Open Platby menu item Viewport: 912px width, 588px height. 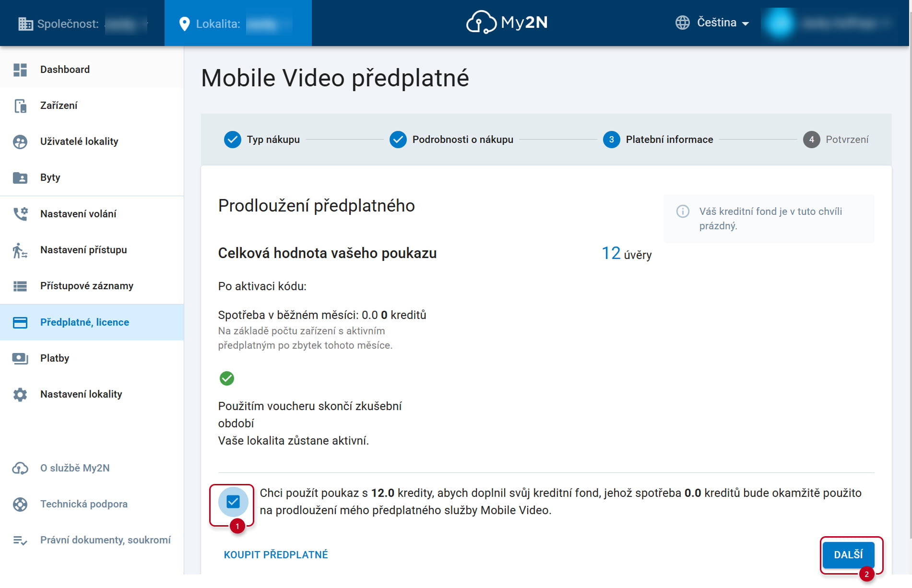92,358
